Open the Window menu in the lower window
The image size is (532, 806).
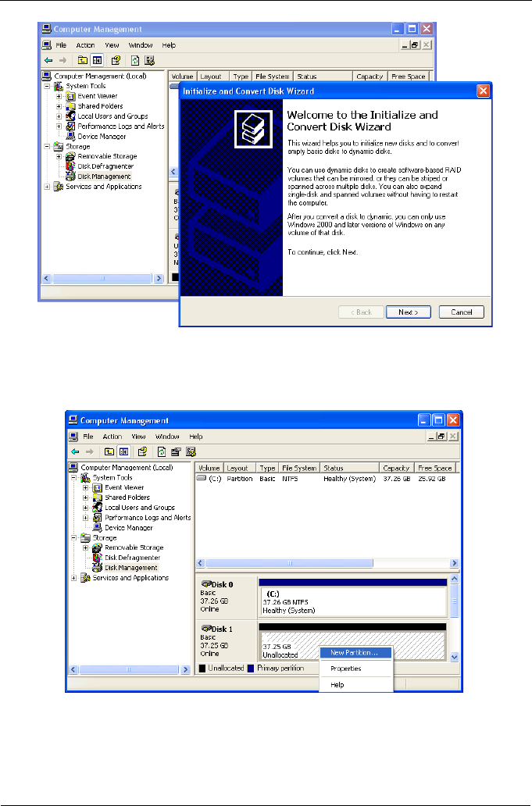167,437
